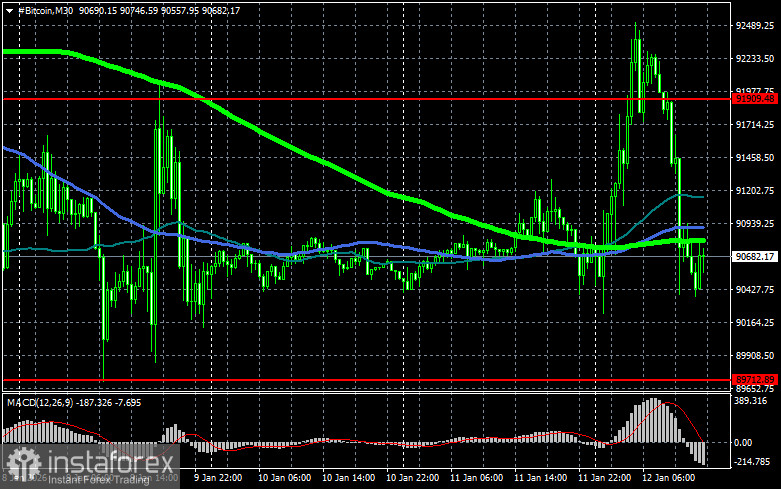This screenshot has width=781, height=489.
Task: Click the -214.785 MACD scale value
Action: click(x=753, y=462)
